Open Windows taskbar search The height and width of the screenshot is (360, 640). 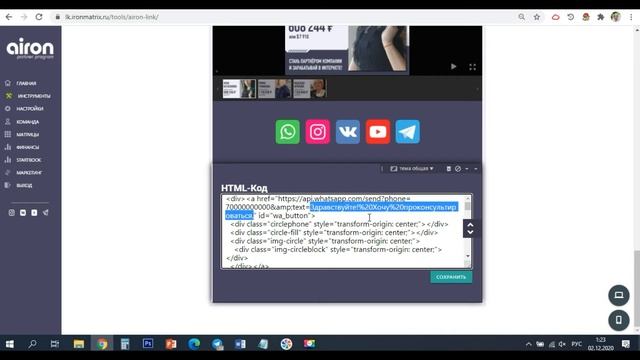point(32,344)
